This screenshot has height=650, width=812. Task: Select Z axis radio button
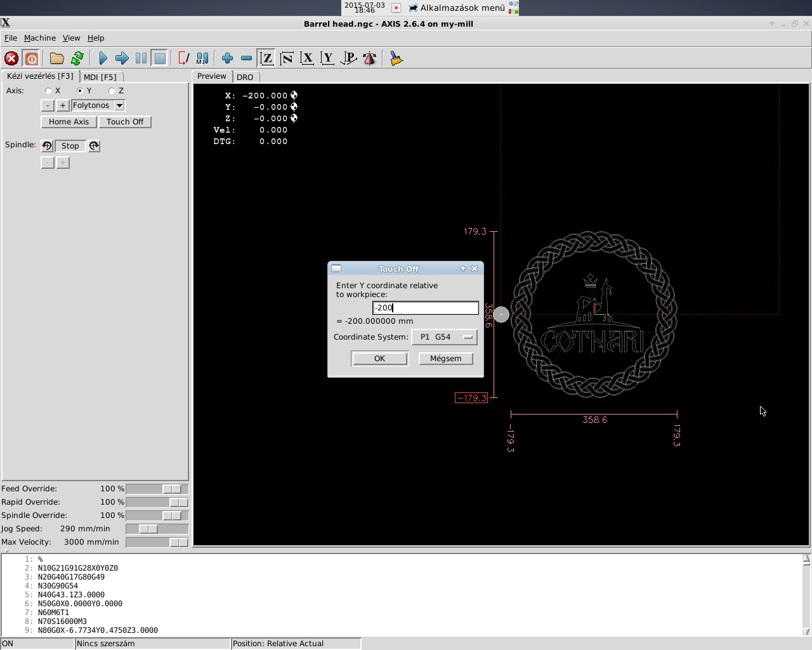(x=112, y=91)
